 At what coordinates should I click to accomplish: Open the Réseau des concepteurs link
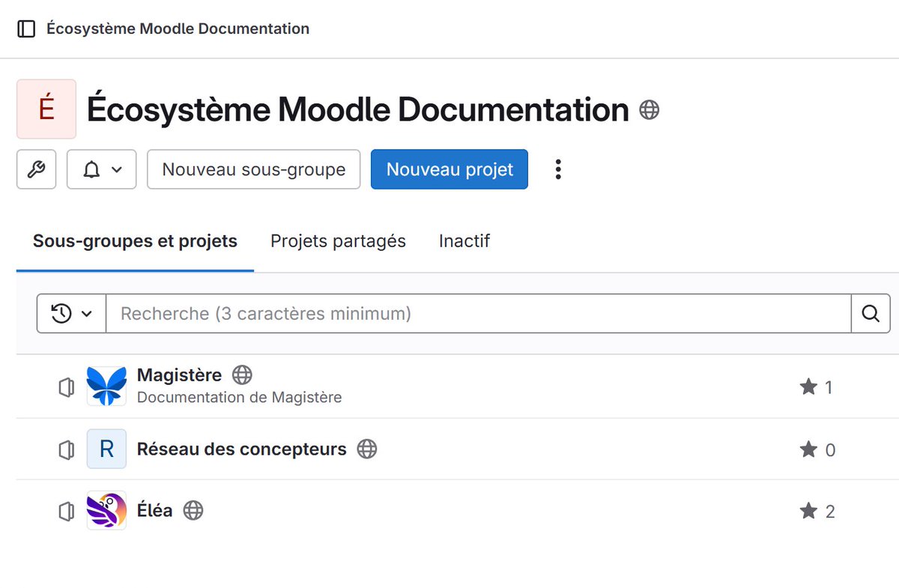241,449
